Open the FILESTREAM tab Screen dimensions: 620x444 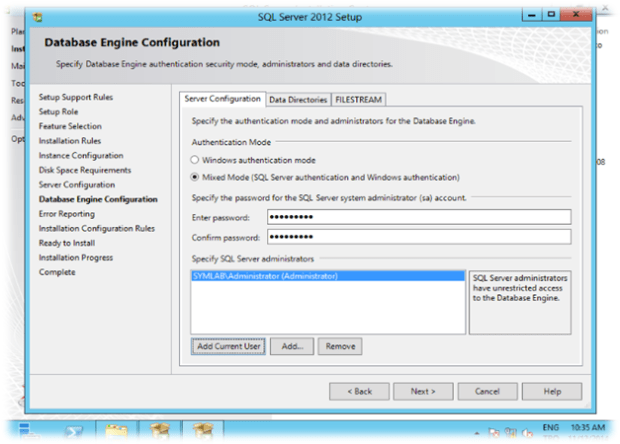tap(358, 99)
